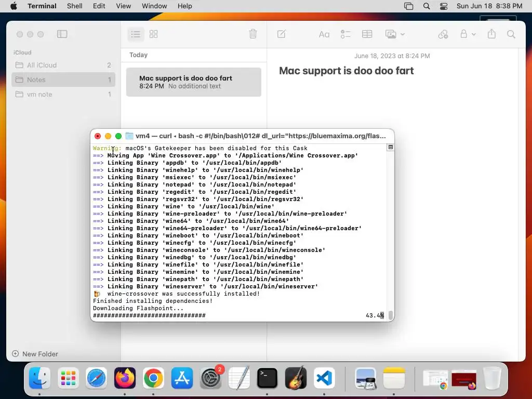Image resolution: width=532 pixels, height=399 pixels.
Task: Select the vm note folder
Action: (x=63, y=95)
